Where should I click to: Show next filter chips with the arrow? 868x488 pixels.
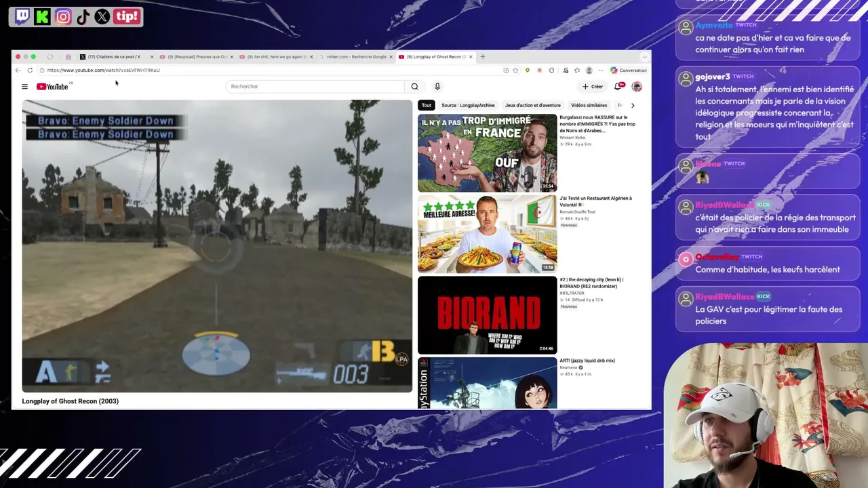633,106
